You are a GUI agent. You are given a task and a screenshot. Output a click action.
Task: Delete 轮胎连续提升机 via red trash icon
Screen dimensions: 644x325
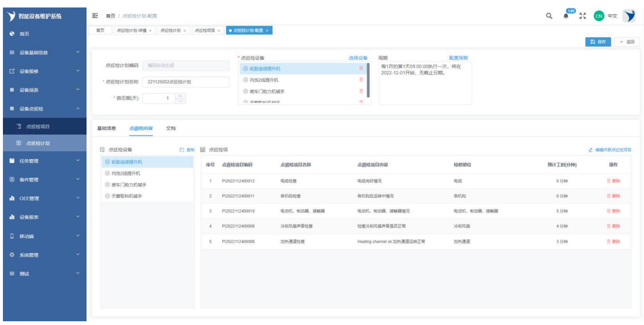[x=361, y=69]
